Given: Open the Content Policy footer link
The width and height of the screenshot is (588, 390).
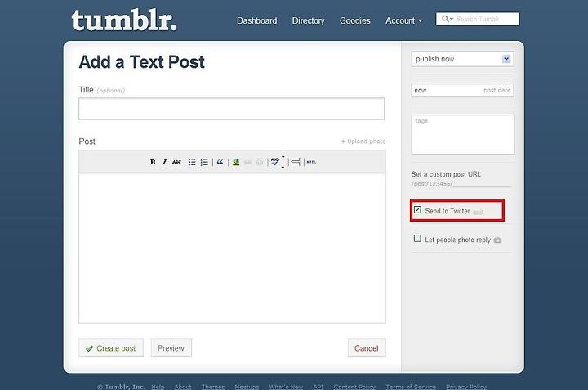Looking at the screenshot, I should click(354, 386).
